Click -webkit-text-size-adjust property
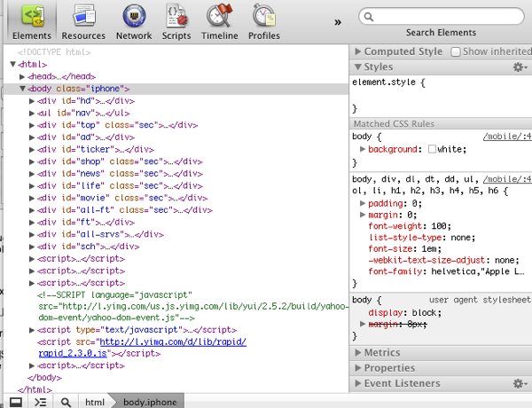This screenshot has width=532, height=408. (444, 260)
